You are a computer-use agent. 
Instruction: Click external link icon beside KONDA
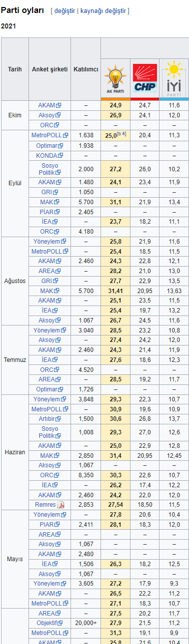click(x=61, y=156)
